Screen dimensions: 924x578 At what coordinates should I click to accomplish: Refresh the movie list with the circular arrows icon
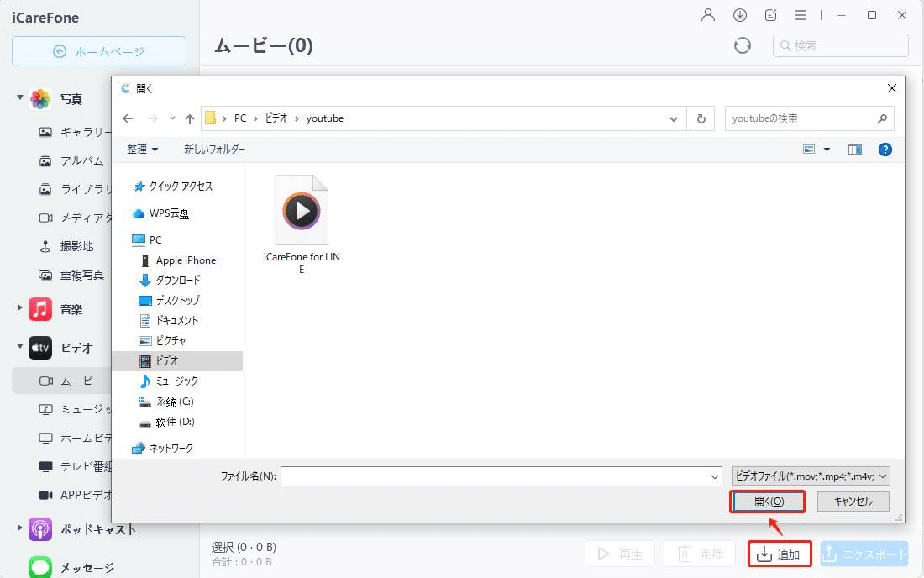pos(743,45)
